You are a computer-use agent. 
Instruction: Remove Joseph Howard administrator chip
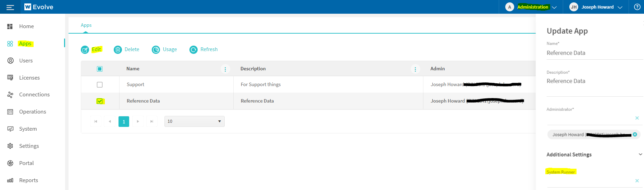635,134
